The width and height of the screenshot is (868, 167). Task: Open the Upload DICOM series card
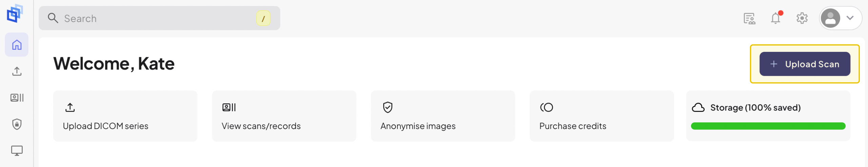coord(125,116)
